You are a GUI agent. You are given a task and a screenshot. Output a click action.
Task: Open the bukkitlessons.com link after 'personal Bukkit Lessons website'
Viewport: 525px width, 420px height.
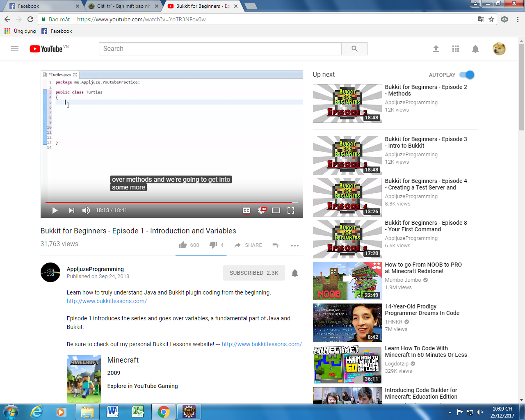coord(262,344)
